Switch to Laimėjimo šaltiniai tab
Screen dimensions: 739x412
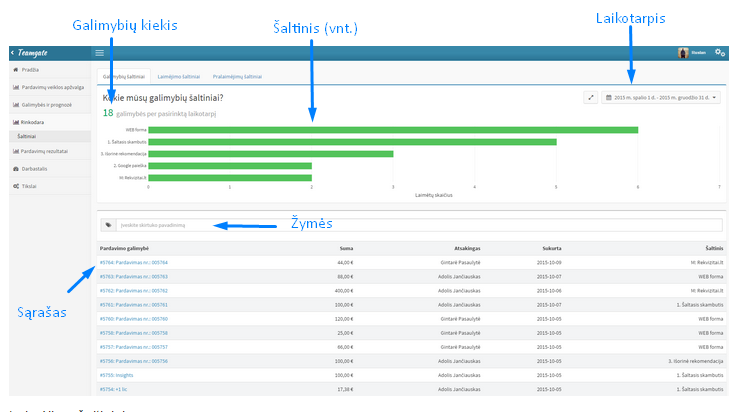(179, 76)
